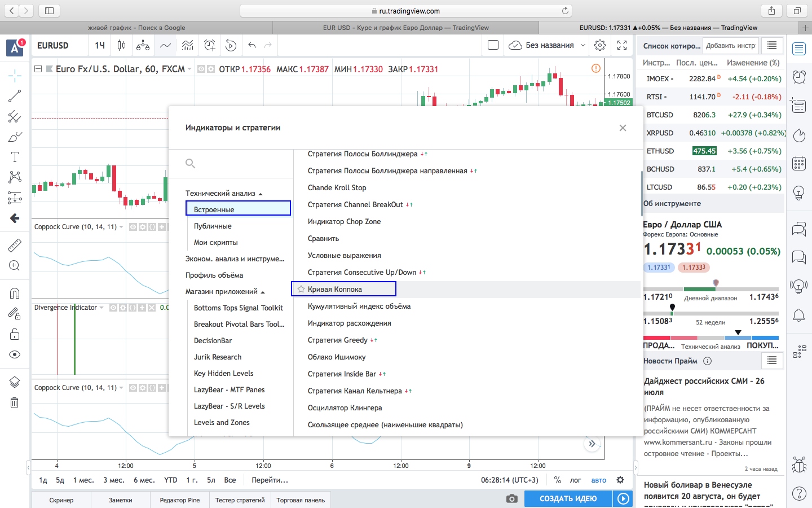Select Jurik Research in app store list
Image resolution: width=812 pixels, height=508 pixels.
(x=218, y=357)
